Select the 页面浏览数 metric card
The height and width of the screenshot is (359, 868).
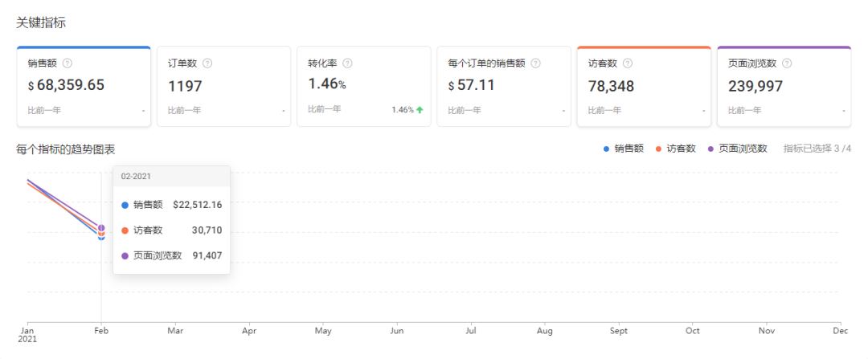pos(784,87)
